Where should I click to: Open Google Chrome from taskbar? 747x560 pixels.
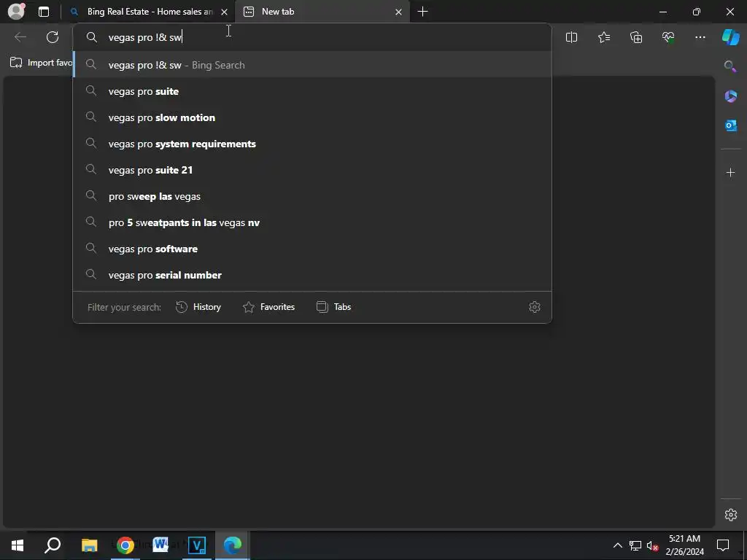[x=125, y=545]
